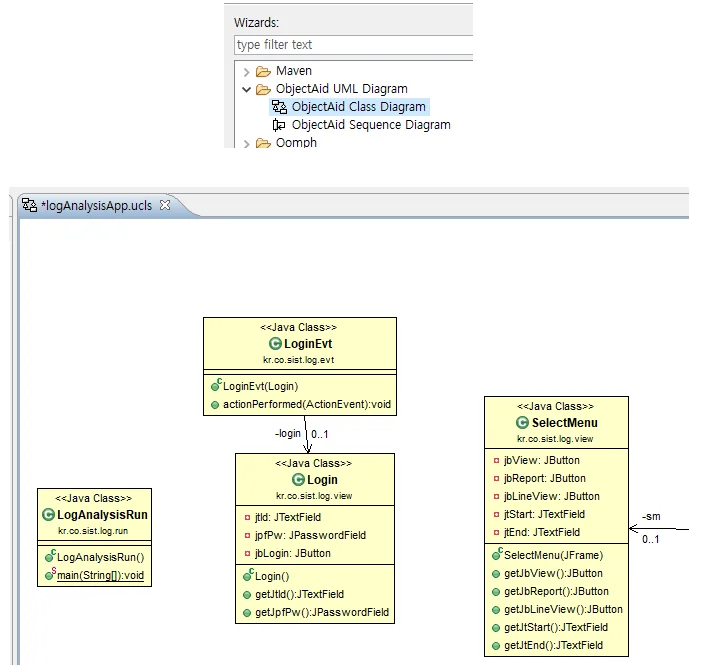
Task: Click the getJtEnd method icon
Action: (496, 646)
